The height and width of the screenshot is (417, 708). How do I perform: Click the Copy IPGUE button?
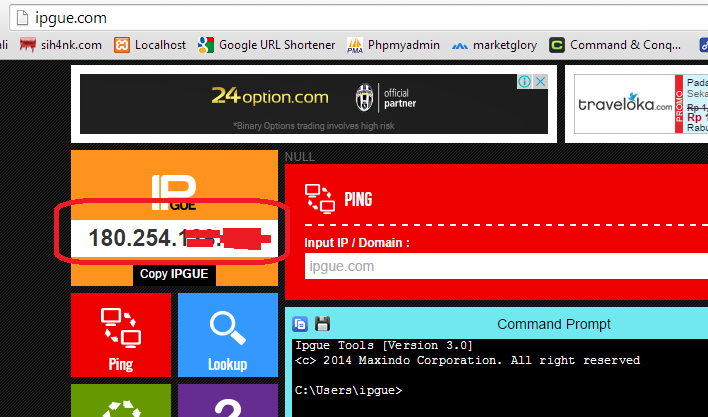click(174, 274)
